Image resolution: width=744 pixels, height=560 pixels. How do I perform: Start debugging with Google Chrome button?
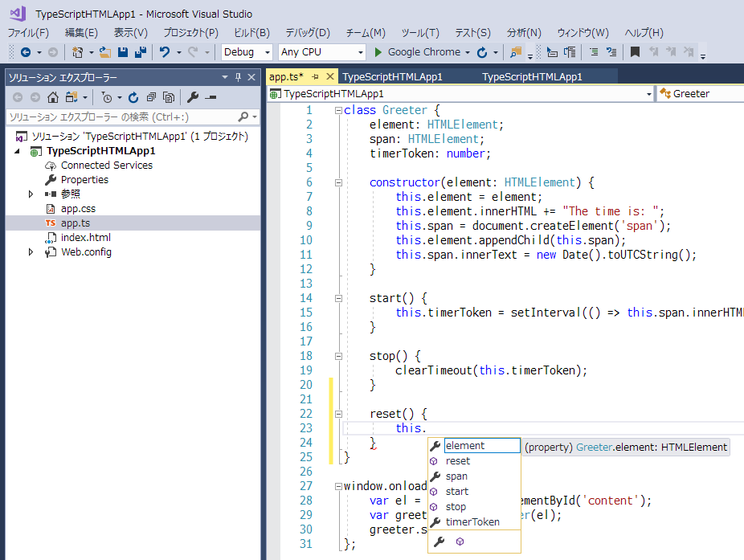click(417, 52)
